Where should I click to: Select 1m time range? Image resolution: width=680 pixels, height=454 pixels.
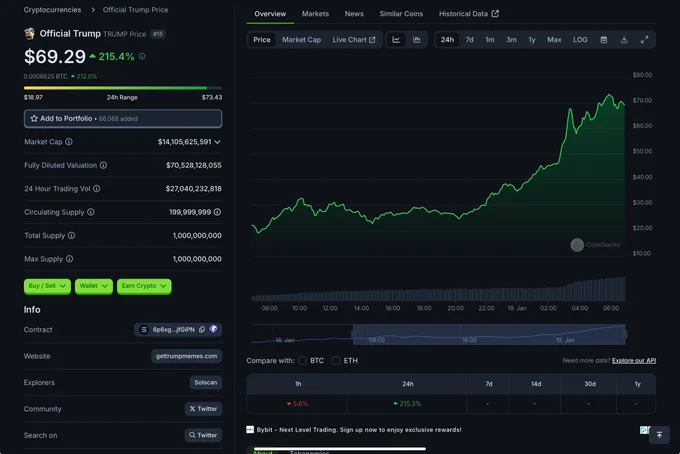tap(490, 39)
